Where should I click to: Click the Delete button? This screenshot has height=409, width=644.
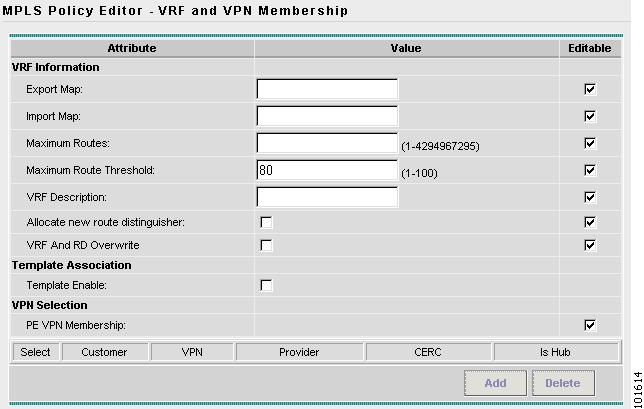click(x=563, y=383)
